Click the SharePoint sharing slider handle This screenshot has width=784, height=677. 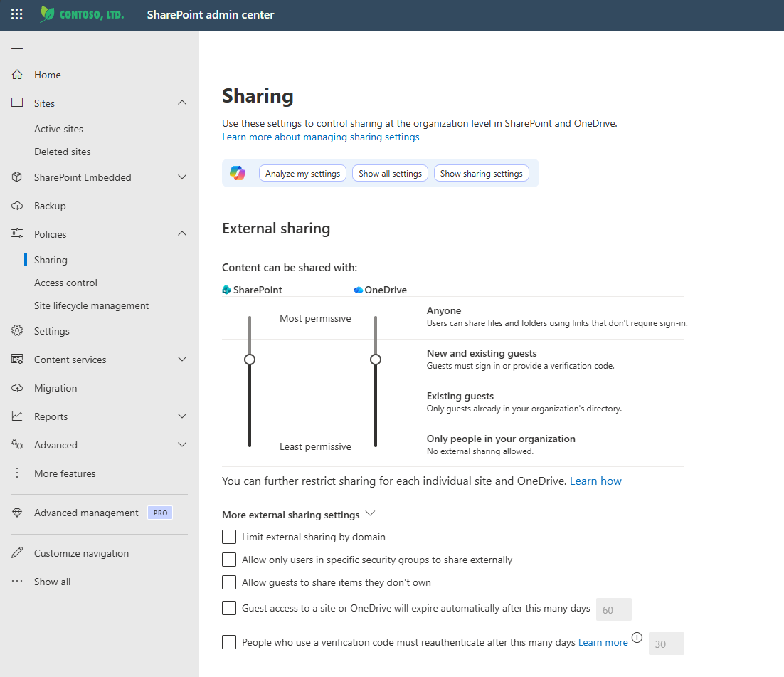click(250, 360)
